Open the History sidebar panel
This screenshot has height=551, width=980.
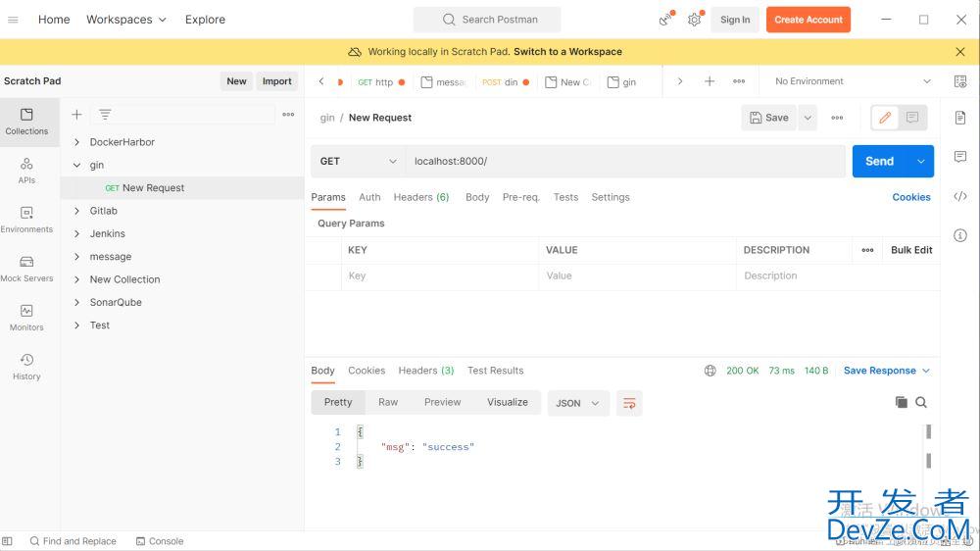coord(26,367)
